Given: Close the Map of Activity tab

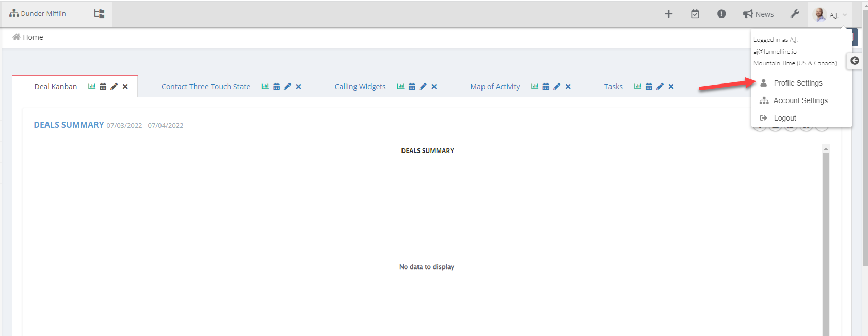Looking at the screenshot, I should pyautogui.click(x=568, y=87).
